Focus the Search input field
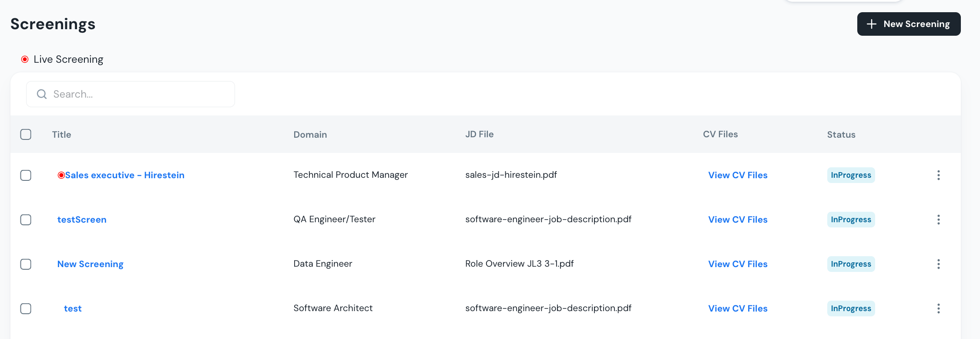The image size is (980, 339). coord(139,94)
